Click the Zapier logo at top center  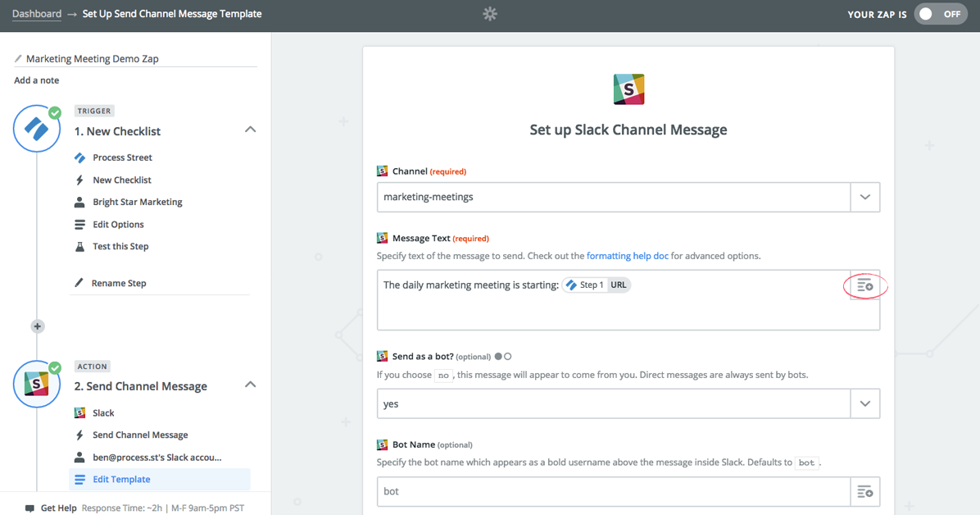[489, 14]
